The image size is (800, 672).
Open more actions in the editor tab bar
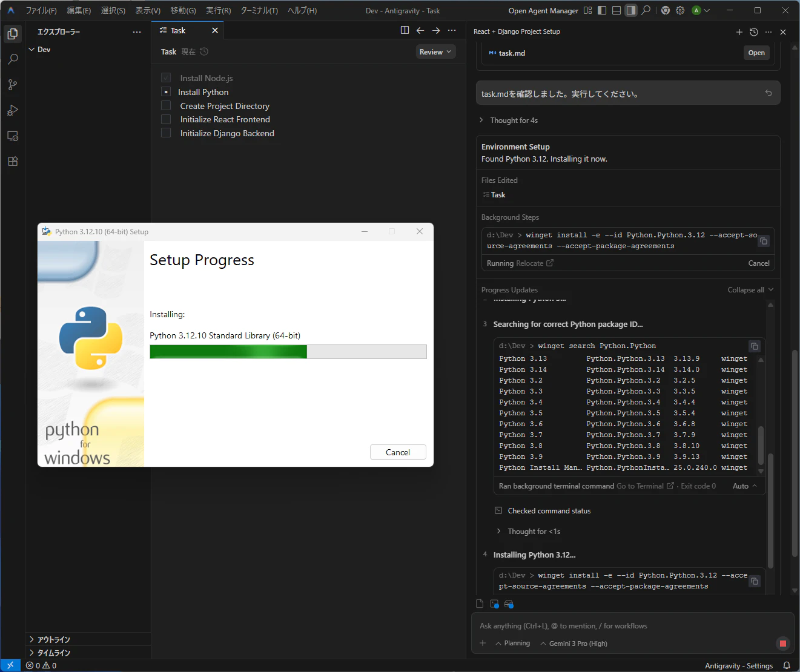point(452,30)
